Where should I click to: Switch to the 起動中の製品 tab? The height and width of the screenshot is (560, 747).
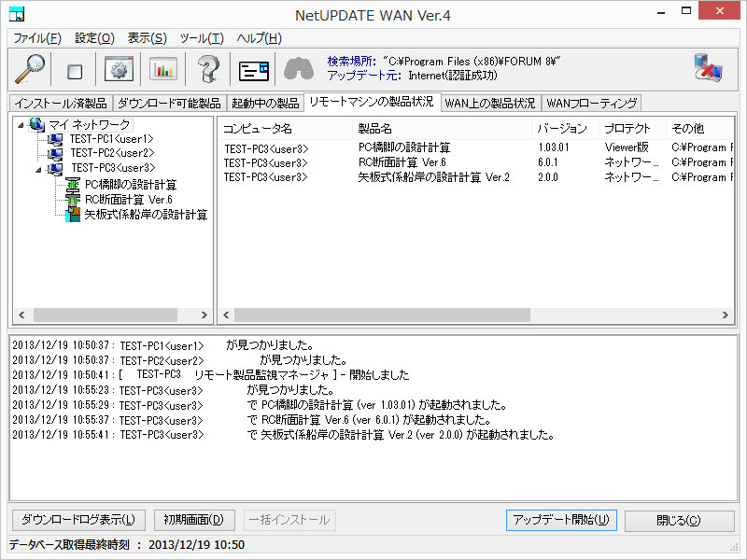pos(265,103)
